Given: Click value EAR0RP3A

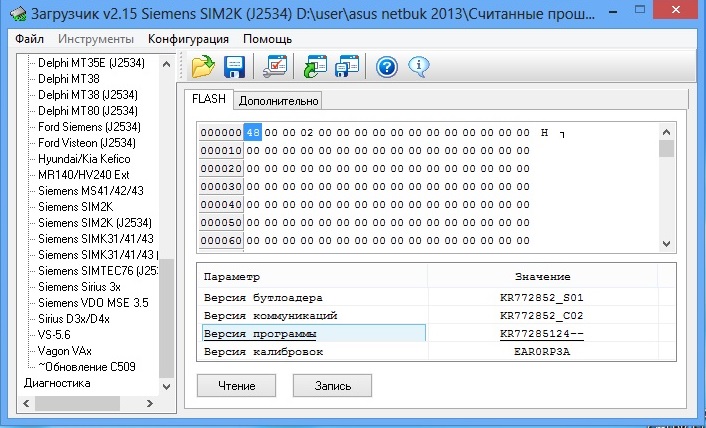Looking at the screenshot, I should click(x=542, y=351).
